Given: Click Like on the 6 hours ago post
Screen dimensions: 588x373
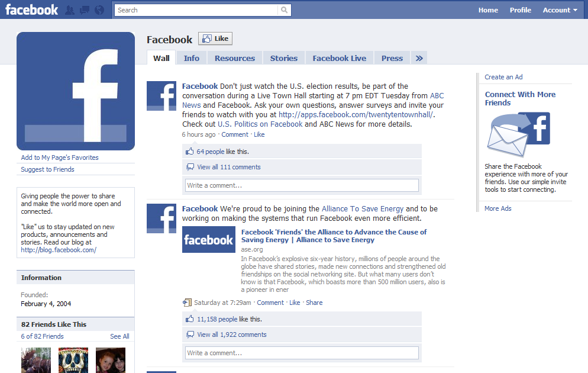Looking at the screenshot, I should point(259,134).
